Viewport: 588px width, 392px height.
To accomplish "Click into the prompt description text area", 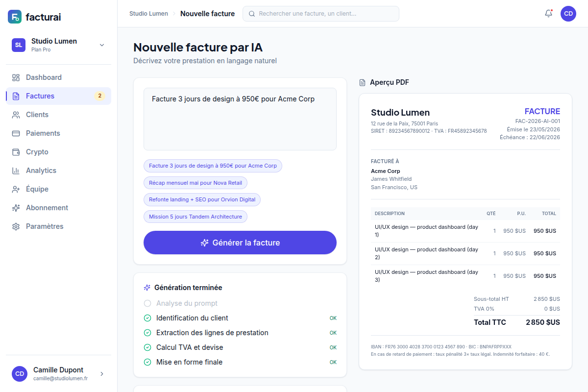I will tap(240, 119).
